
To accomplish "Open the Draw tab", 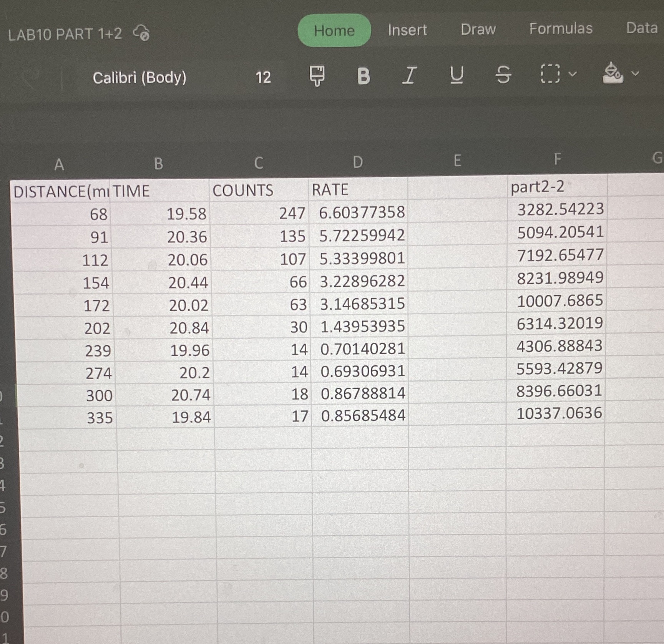I will coord(478,30).
